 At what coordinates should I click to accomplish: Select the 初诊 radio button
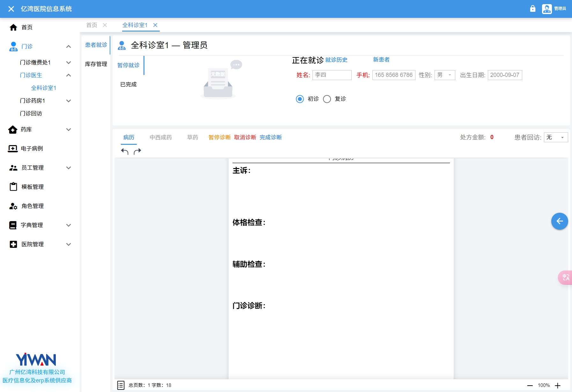click(300, 99)
